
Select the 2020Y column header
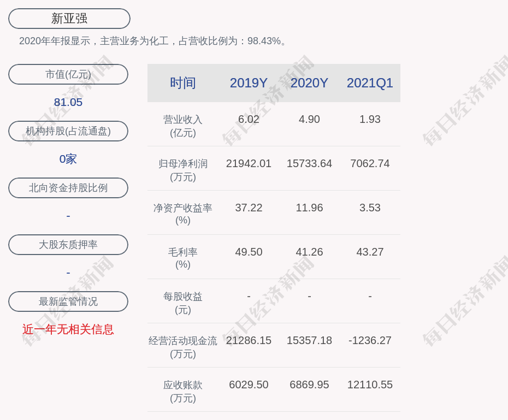click(309, 83)
